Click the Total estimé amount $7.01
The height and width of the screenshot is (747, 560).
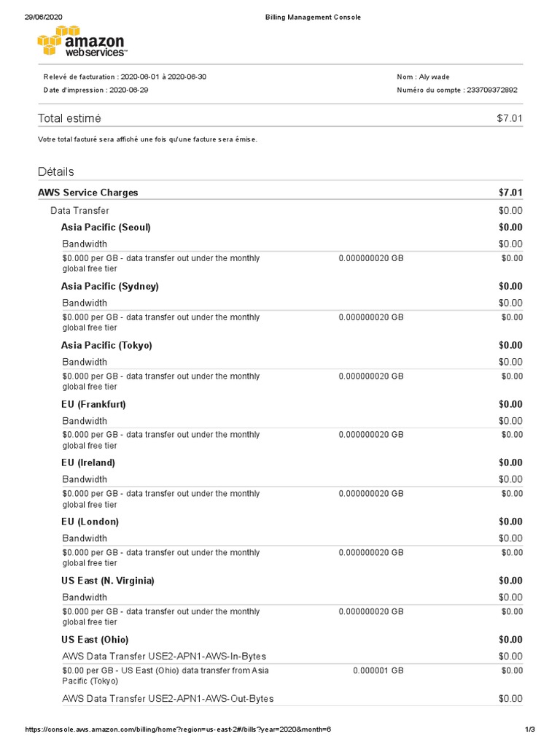coord(509,118)
